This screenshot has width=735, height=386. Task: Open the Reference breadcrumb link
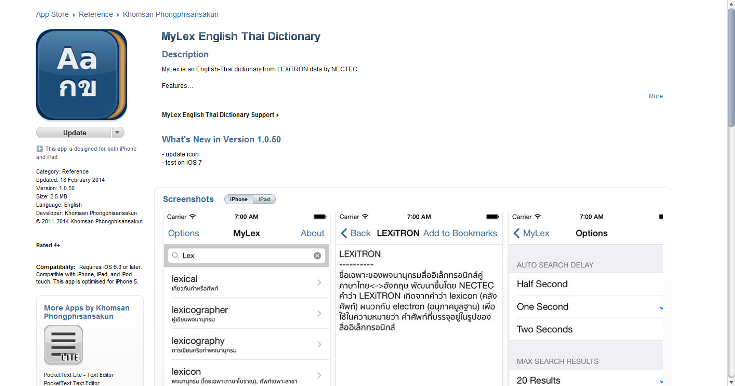(96, 15)
